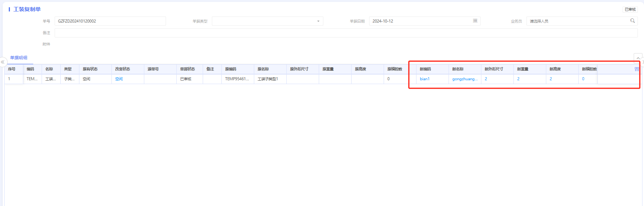
Task: Click the 业务员 selection field
Action: pyautogui.click(x=582, y=21)
